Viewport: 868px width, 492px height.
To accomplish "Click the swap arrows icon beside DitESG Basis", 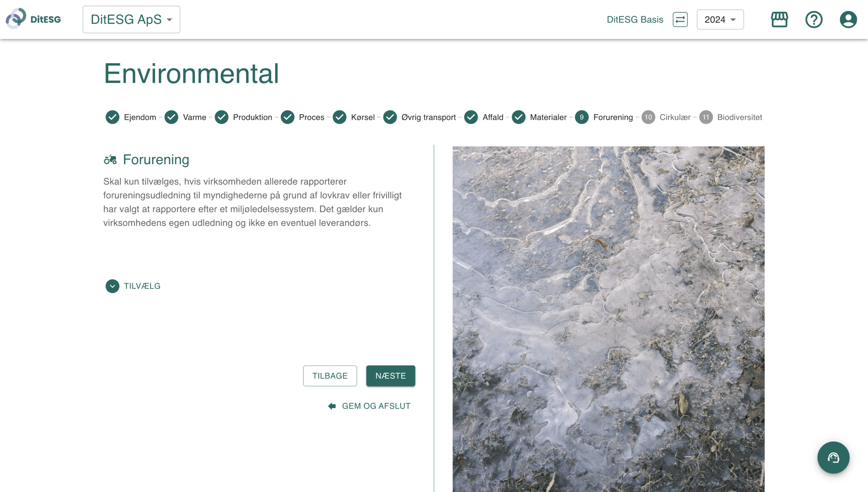I will click(680, 19).
